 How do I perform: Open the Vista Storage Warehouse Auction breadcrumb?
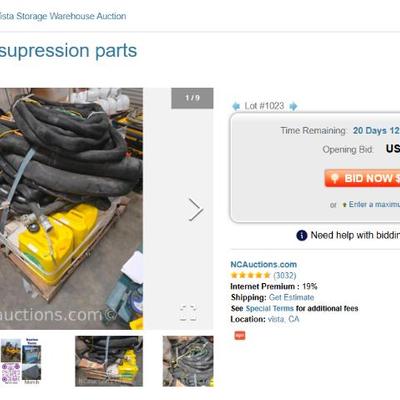(63, 16)
